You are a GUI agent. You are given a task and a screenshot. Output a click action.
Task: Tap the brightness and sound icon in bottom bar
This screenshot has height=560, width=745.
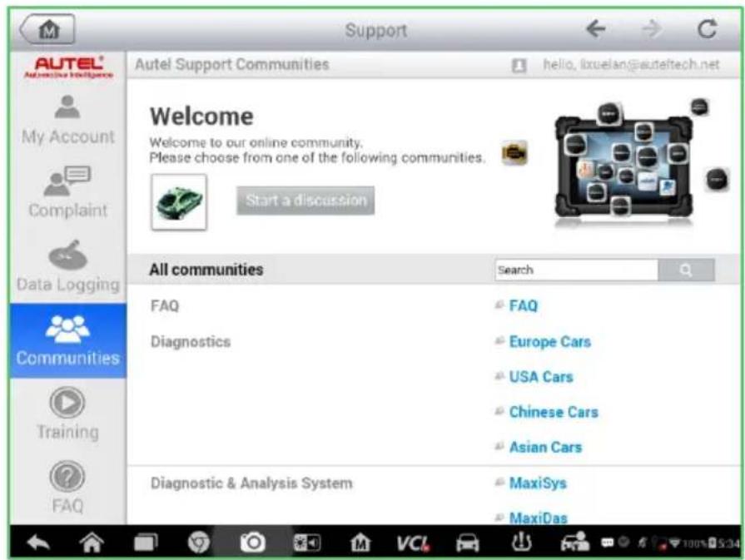(306, 543)
